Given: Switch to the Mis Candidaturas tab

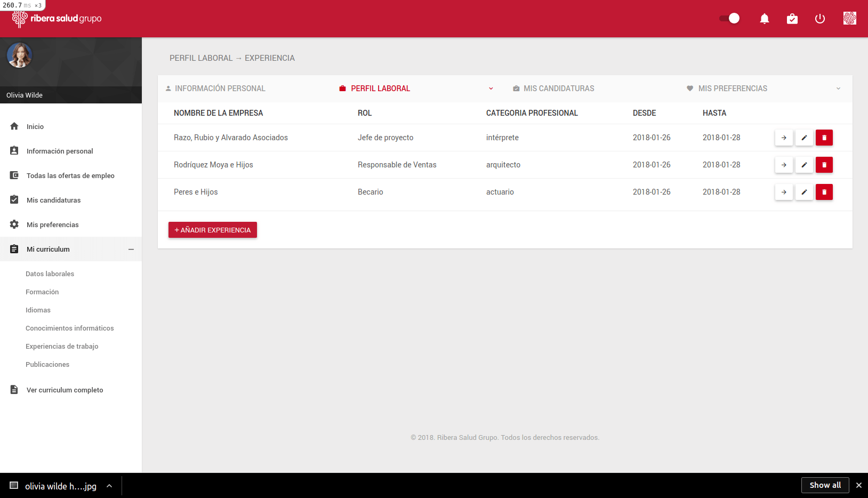Looking at the screenshot, I should [x=553, y=89].
